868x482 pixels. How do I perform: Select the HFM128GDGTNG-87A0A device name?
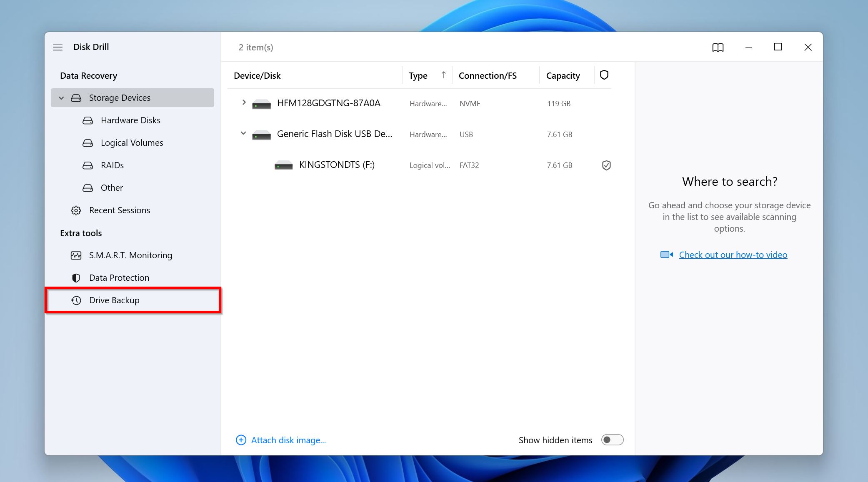329,103
